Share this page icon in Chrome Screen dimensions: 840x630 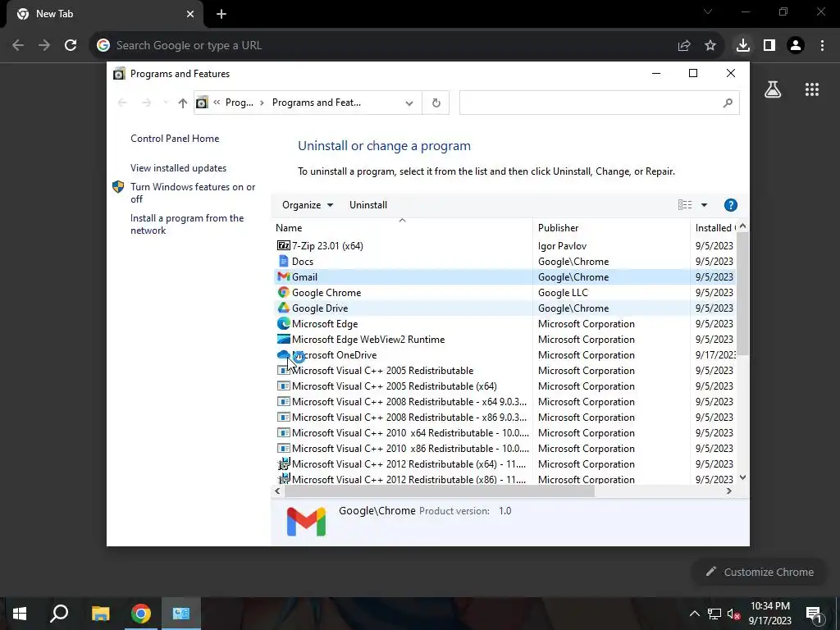pos(684,46)
